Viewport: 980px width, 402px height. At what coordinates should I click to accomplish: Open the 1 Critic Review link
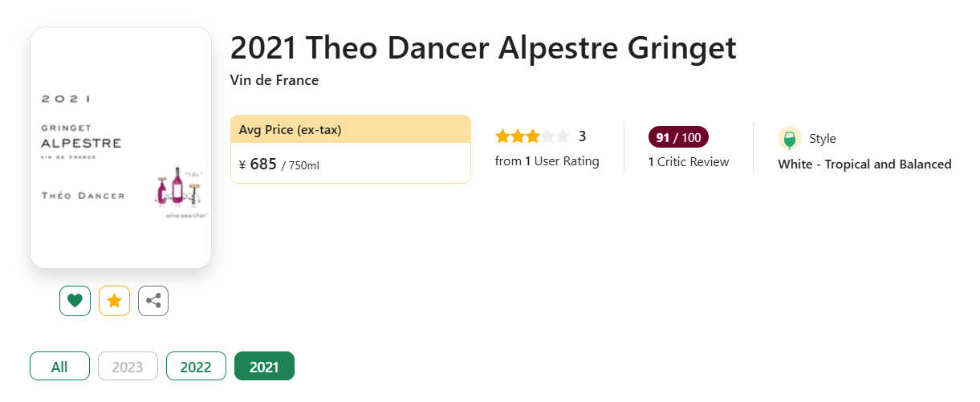click(x=689, y=162)
